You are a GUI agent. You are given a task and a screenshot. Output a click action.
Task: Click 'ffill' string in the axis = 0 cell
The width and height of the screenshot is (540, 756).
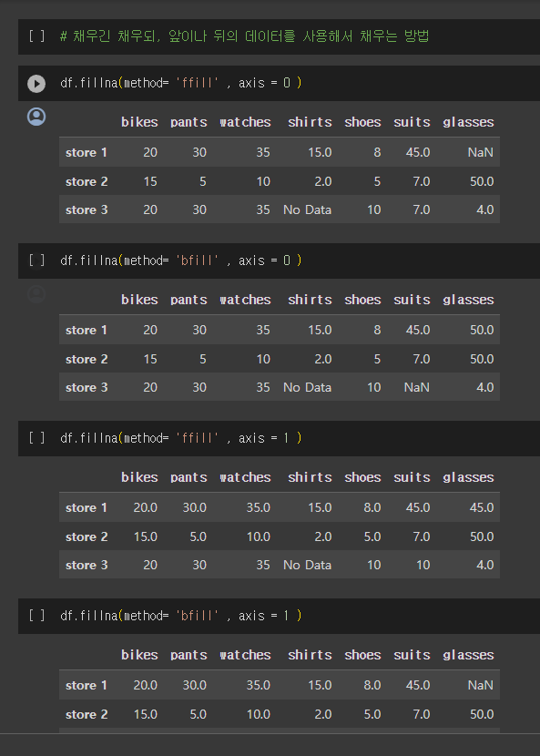click(x=198, y=83)
